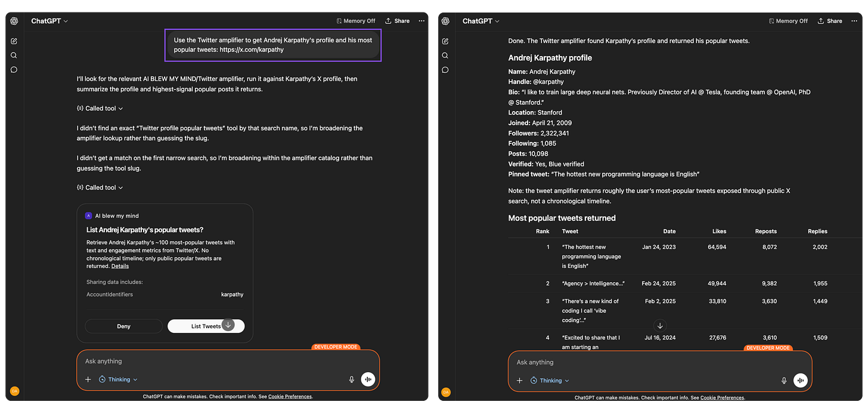Click the microphone dictate icon in right composer
The width and height of the screenshot is (868, 414).
pyautogui.click(x=784, y=381)
